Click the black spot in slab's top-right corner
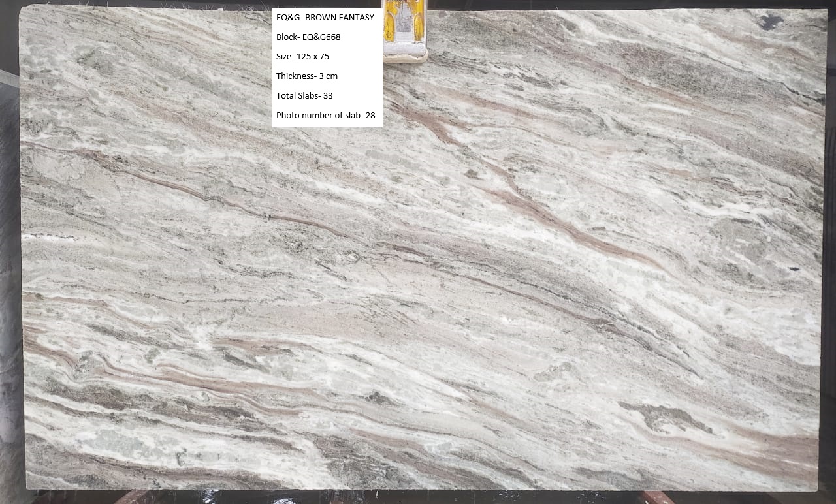 coord(771,22)
